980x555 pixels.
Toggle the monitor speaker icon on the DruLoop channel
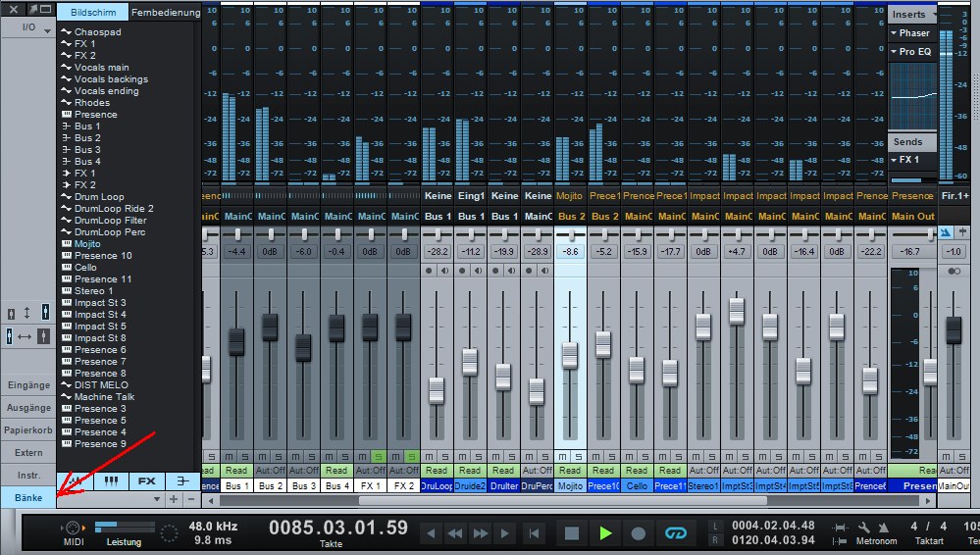click(445, 271)
